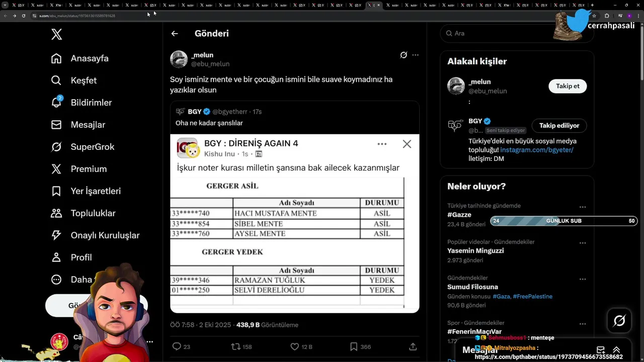Like the post with 12 B likes
The image size is (644, 362).
click(301, 346)
